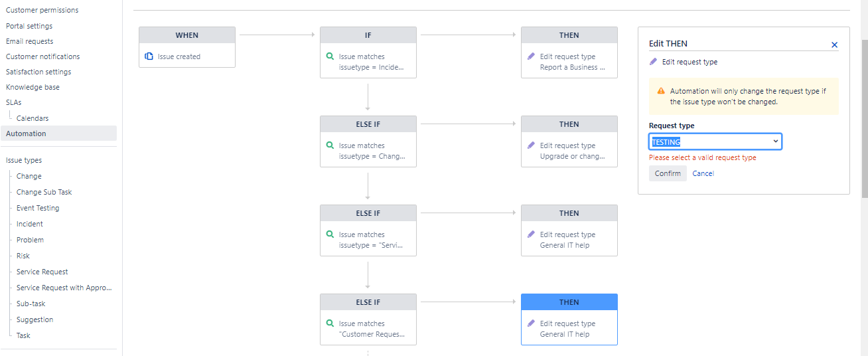Open Calendars under SLAs
The width and height of the screenshot is (868, 356).
point(33,118)
